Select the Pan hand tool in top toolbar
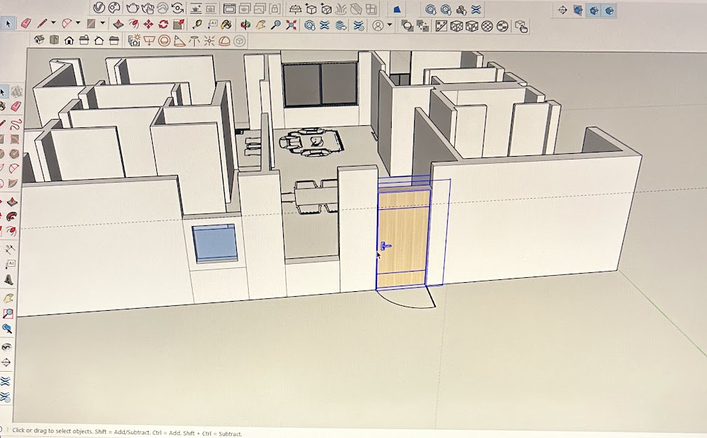 click(261, 25)
